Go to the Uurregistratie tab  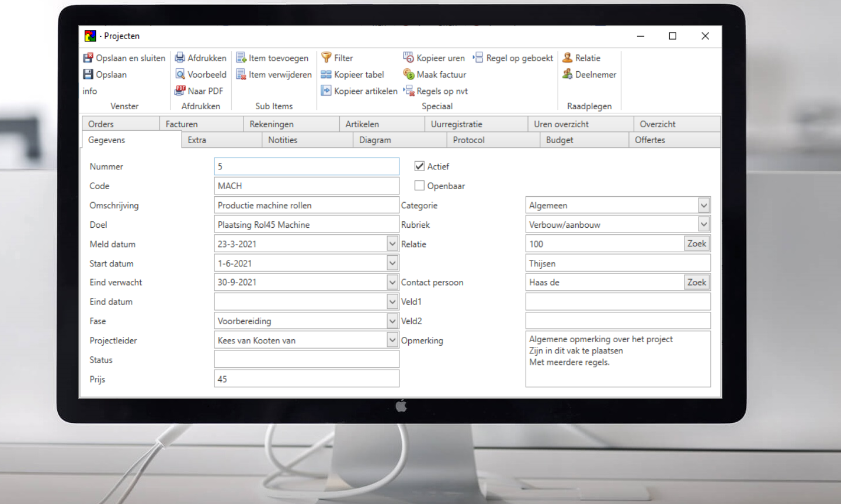[x=476, y=124]
